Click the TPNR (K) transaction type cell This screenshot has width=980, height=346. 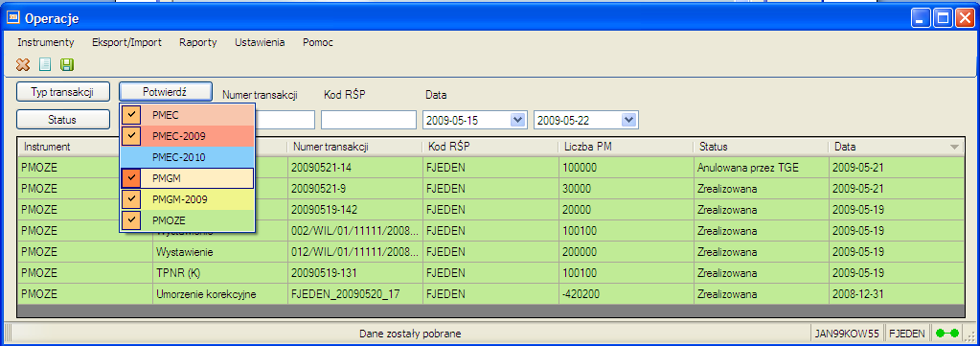click(x=220, y=273)
